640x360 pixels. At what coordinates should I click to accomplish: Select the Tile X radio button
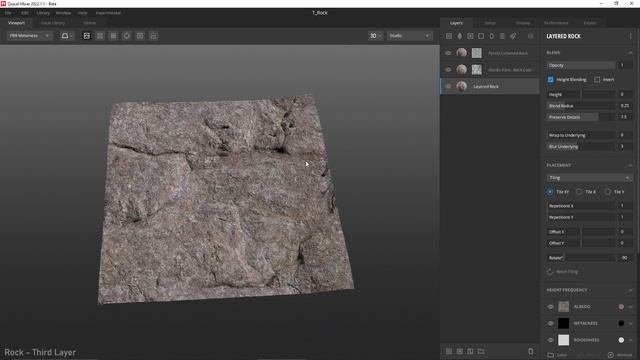click(x=579, y=191)
